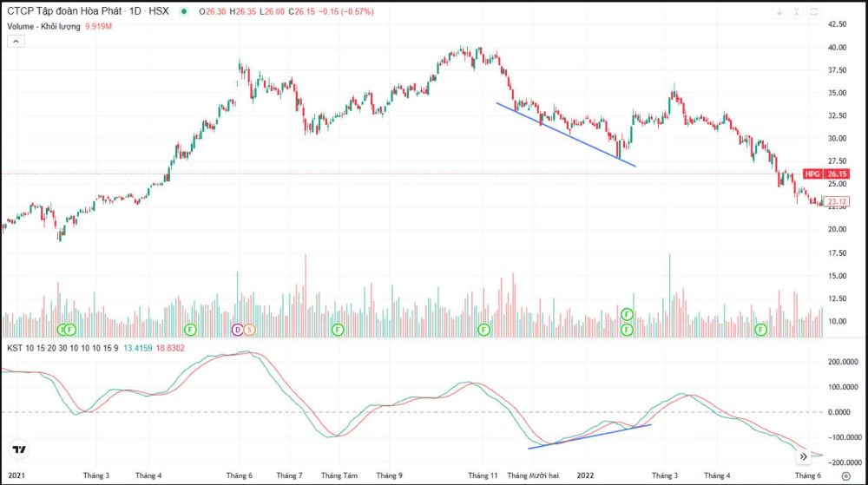The image size is (868, 485).
Task: Click the TradingView logo
Action: tap(18, 449)
